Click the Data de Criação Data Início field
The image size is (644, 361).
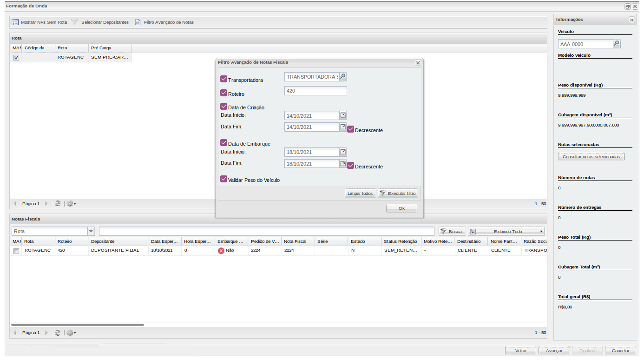(312, 115)
